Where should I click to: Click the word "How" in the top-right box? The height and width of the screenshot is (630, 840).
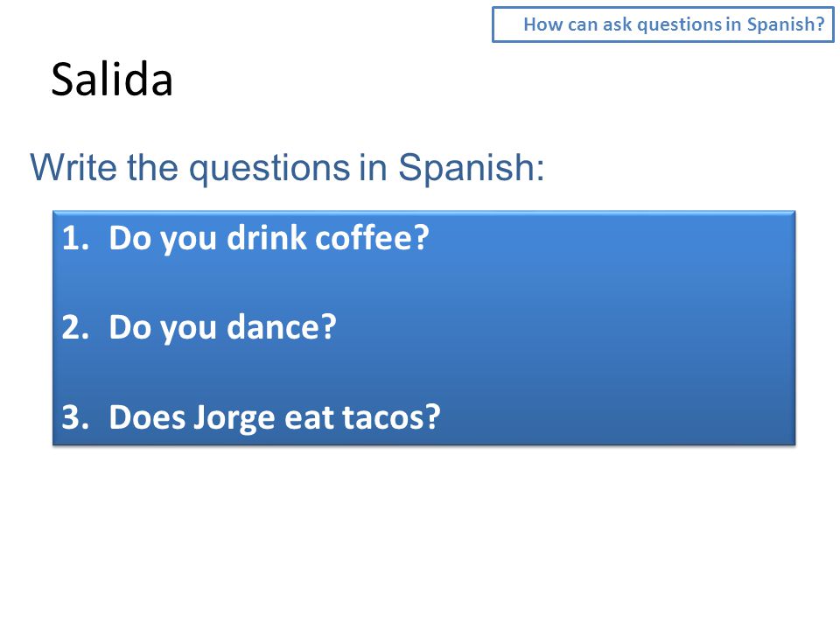pos(542,24)
